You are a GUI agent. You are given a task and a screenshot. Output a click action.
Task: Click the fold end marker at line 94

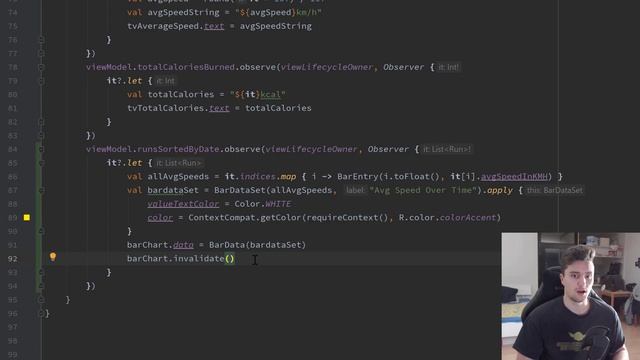click(41, 286)
